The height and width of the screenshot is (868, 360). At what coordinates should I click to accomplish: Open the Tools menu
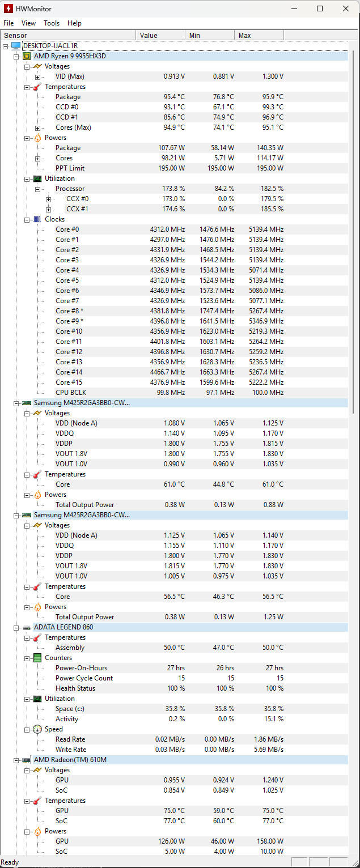(x=52, y=23)
